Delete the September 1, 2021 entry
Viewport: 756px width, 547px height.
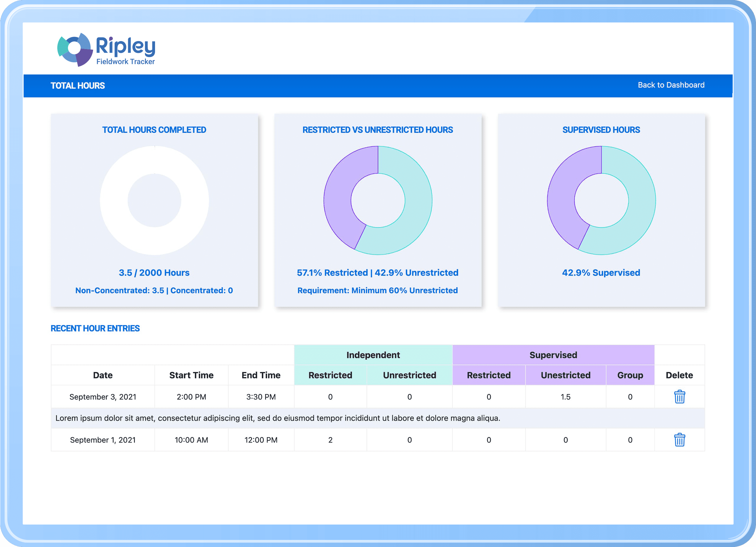tap(679, 440)
